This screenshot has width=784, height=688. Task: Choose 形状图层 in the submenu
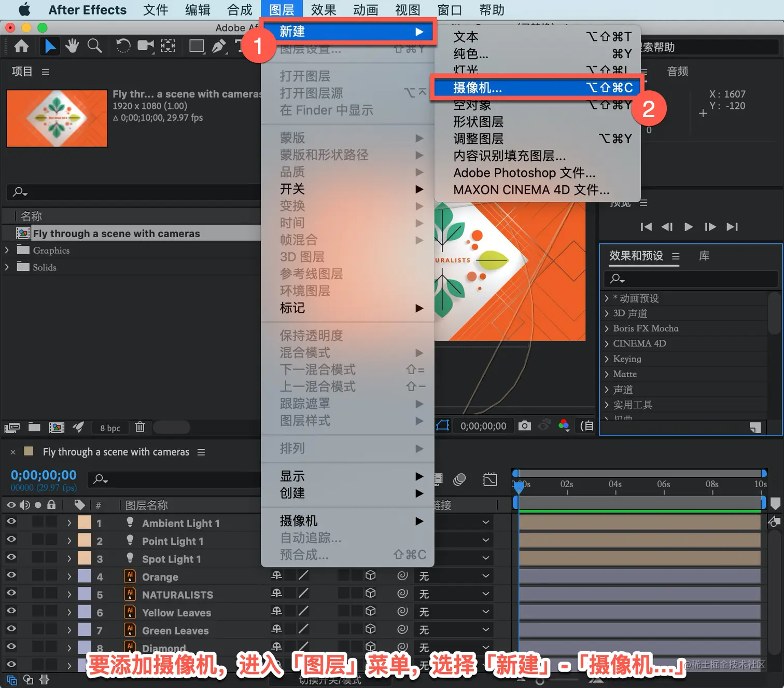point(538,122)
